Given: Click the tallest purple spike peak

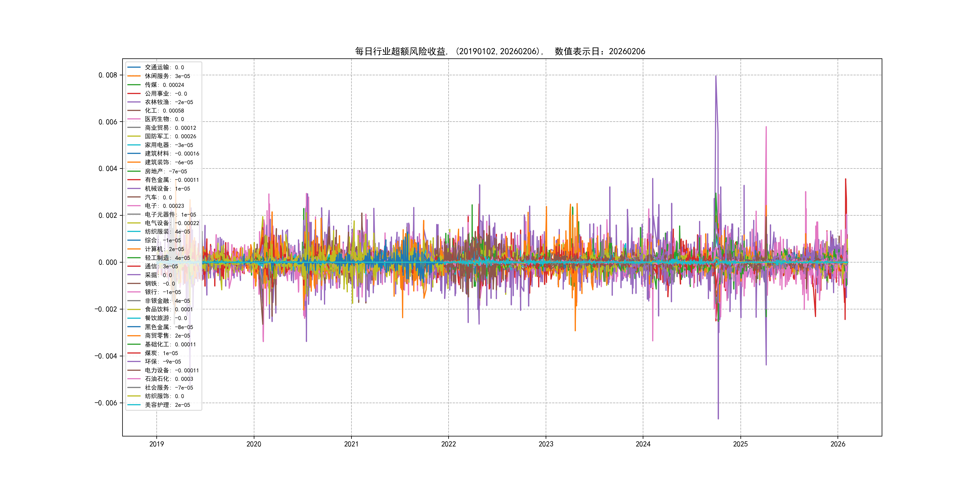Looking at the screenshot, I should coord(716,77).
